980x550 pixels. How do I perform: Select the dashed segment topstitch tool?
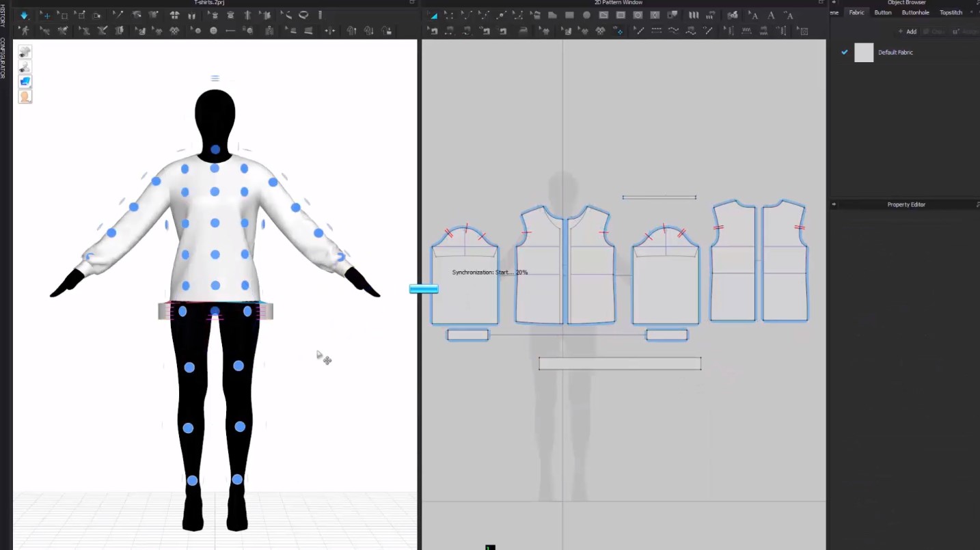pos(656,31)
